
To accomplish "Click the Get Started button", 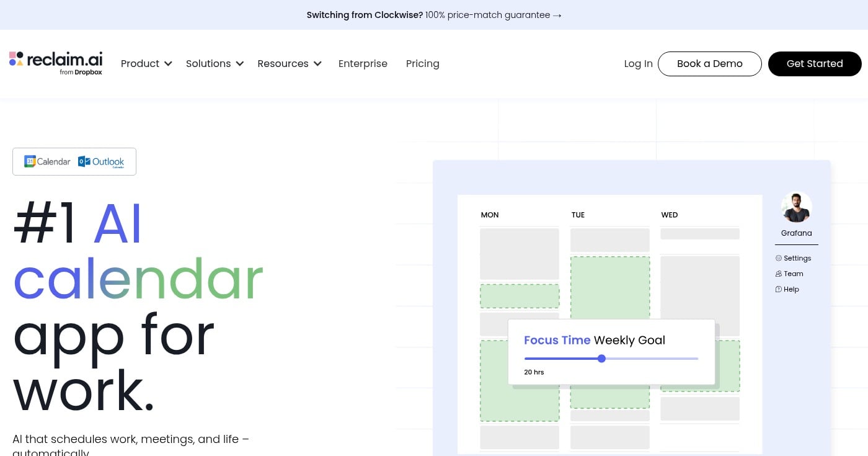I will click(x=815, y=64).
